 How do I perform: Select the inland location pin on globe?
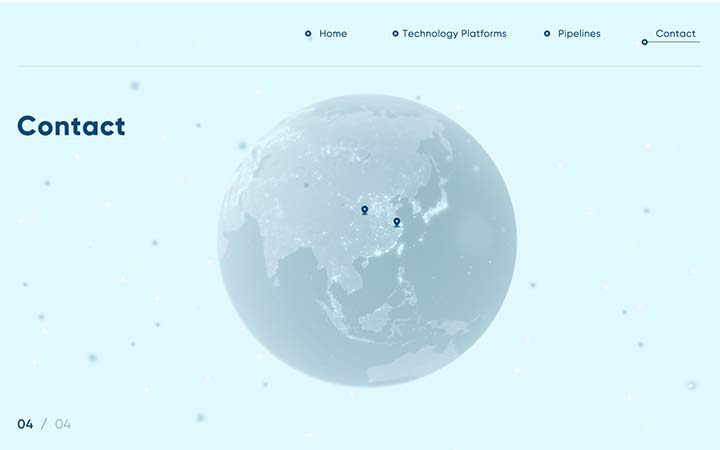click(x=365, y=210)
